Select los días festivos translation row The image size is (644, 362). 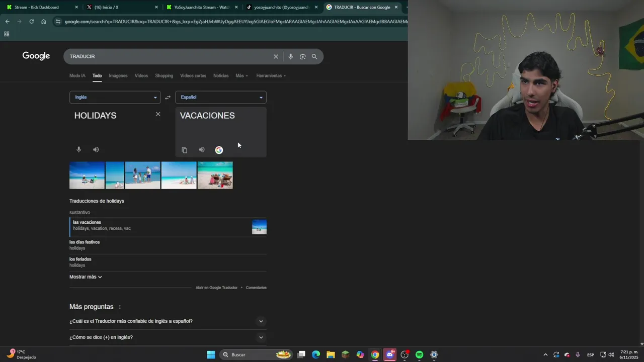168,245
